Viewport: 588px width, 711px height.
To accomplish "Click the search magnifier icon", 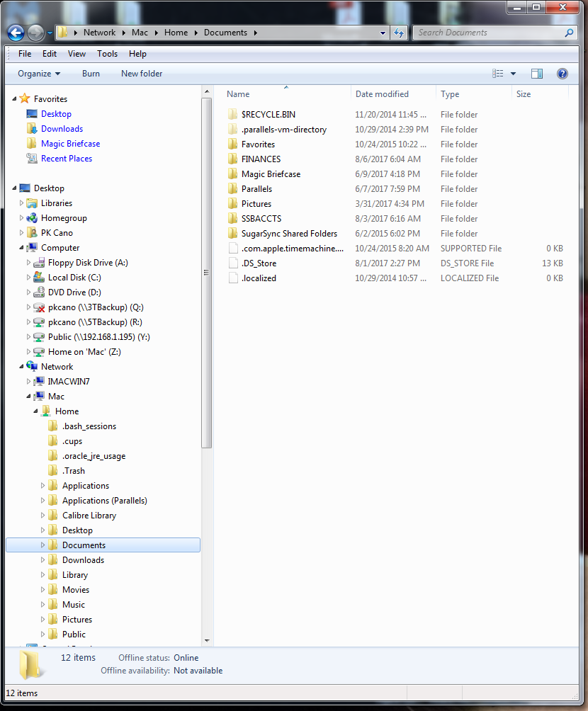I will pos(569,33).
